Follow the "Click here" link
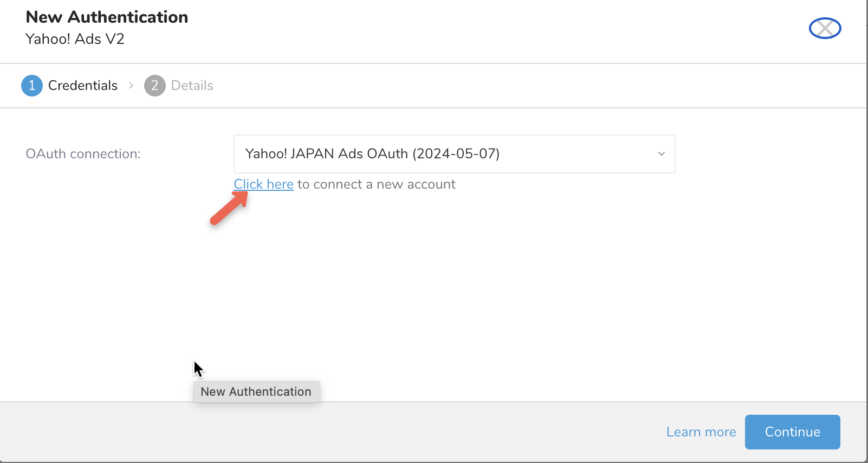Viewport: 868px width, 463px height. [x=263, y=184]
